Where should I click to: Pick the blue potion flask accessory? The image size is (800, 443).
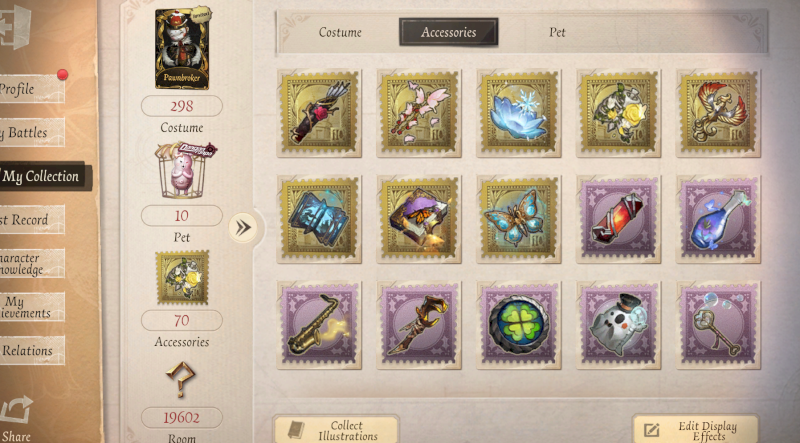tap(718, 219)
